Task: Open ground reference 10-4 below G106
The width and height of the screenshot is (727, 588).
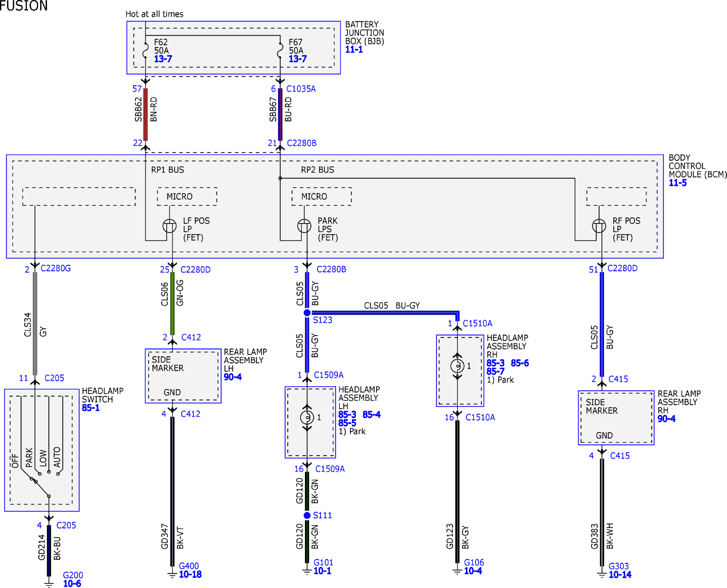Action: click(473, 571)
